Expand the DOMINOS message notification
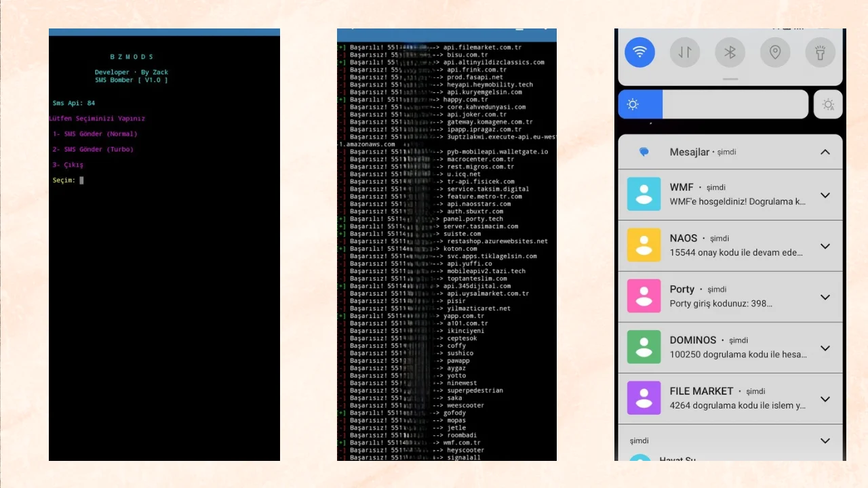 [825, 348]
